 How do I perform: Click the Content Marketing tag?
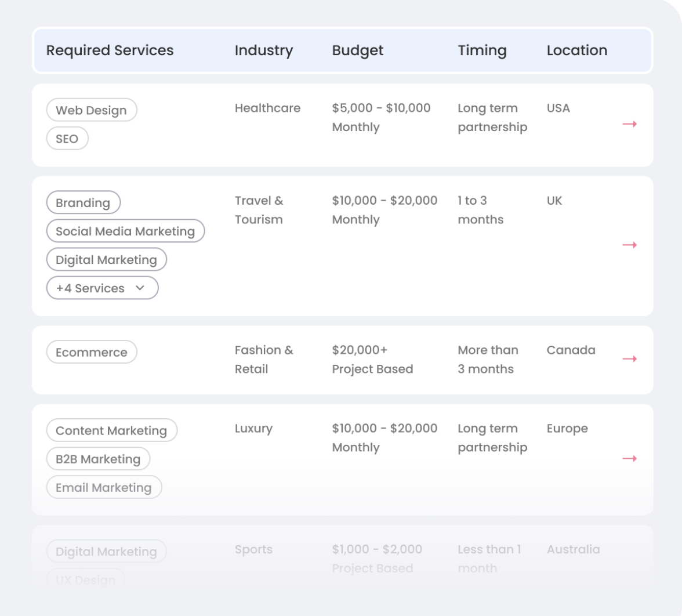pyautogui.click(x=111, y=431)
